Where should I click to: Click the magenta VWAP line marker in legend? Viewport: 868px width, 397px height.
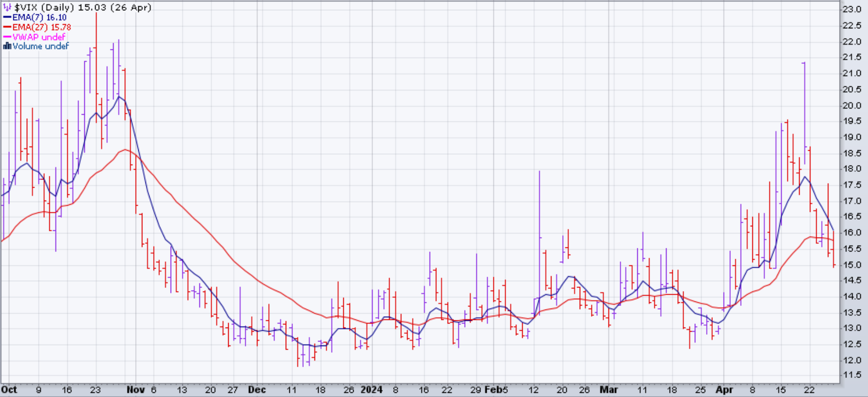(x=7, y=37)
